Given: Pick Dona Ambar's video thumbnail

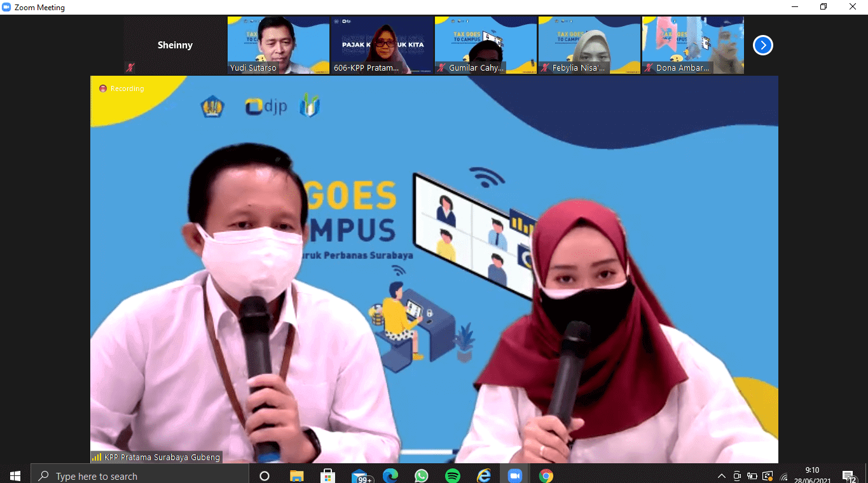Looking at the screenshot, I should click(692, 45).
